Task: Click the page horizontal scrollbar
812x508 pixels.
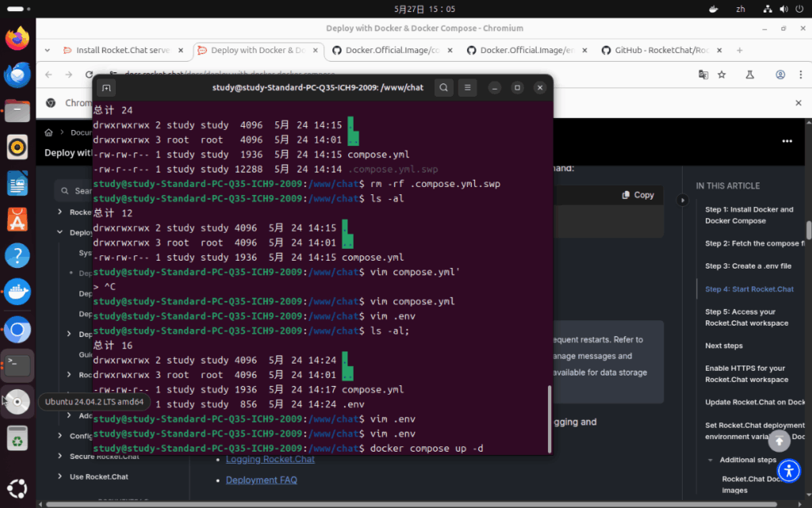Action: [x=412, y=504]
